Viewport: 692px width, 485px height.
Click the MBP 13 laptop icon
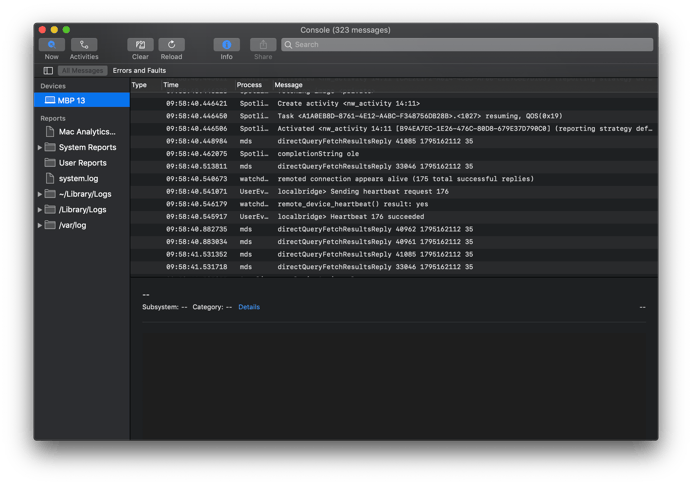coord(50,100)
